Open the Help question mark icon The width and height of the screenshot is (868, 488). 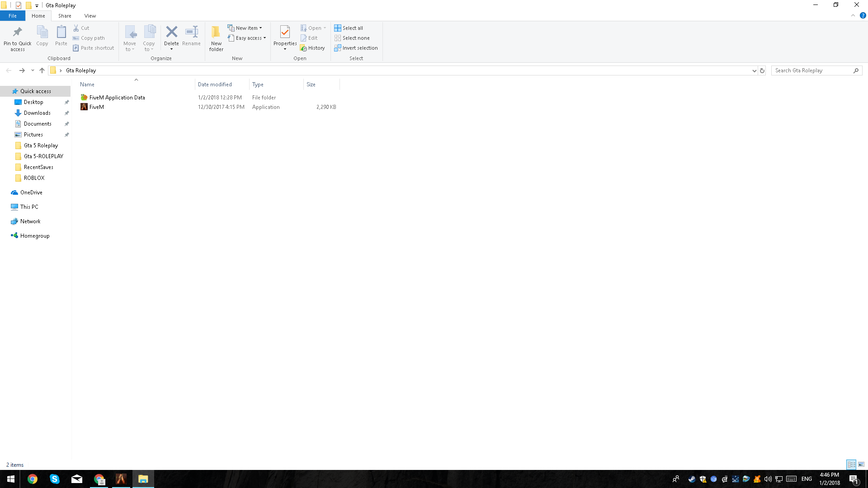[863, 15]
